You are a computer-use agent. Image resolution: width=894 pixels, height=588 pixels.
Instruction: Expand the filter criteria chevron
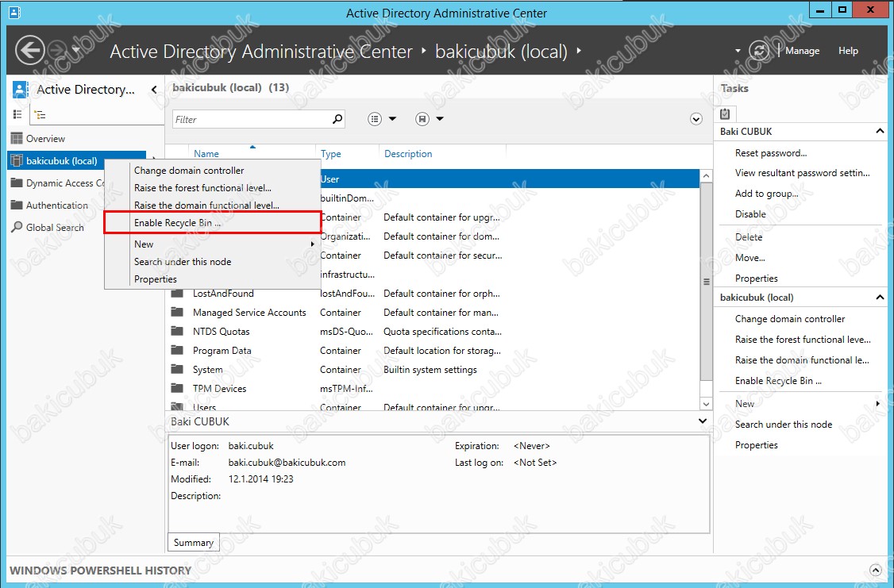tap(696, 118)
